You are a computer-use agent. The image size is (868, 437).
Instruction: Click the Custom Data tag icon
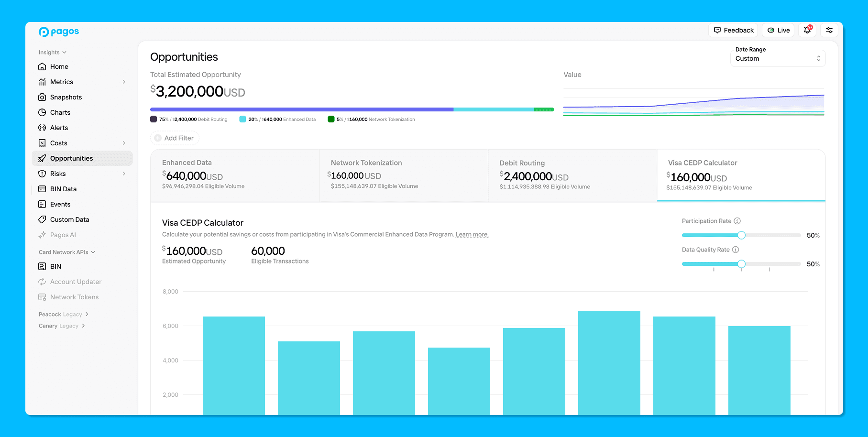coord(42,219)
